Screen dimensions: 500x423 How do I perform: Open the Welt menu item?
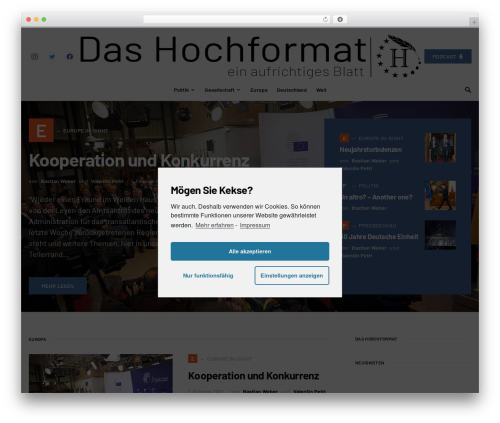(x=321, y=90)
